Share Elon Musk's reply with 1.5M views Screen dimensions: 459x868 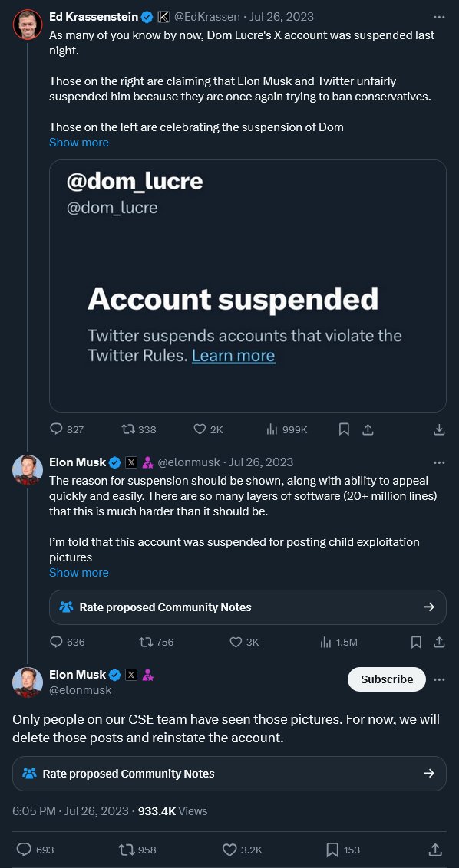pos(439,642)
